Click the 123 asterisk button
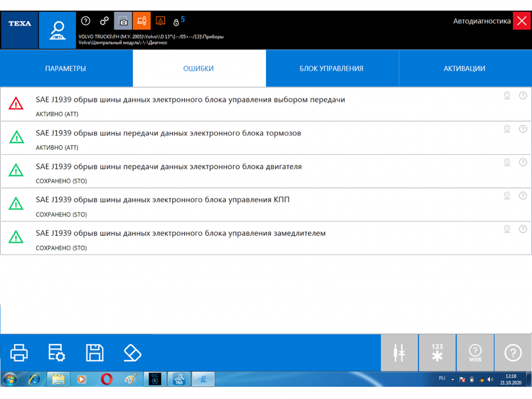This screenshot has width=532, height=399. tap(437, 353)
